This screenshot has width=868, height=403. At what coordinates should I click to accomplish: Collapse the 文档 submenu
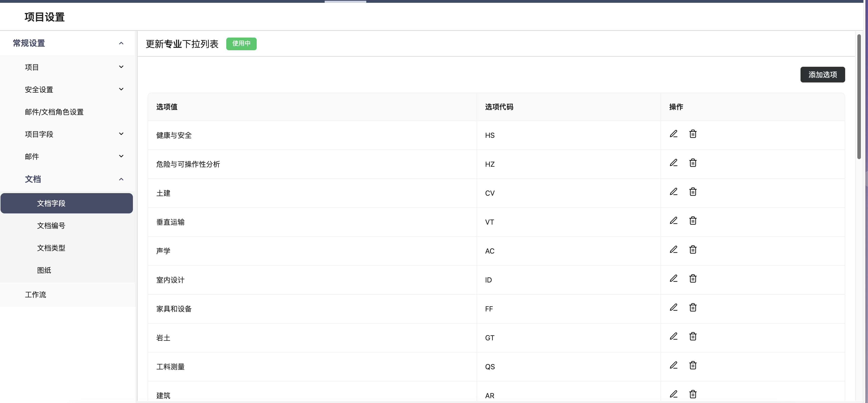[121, 179]
